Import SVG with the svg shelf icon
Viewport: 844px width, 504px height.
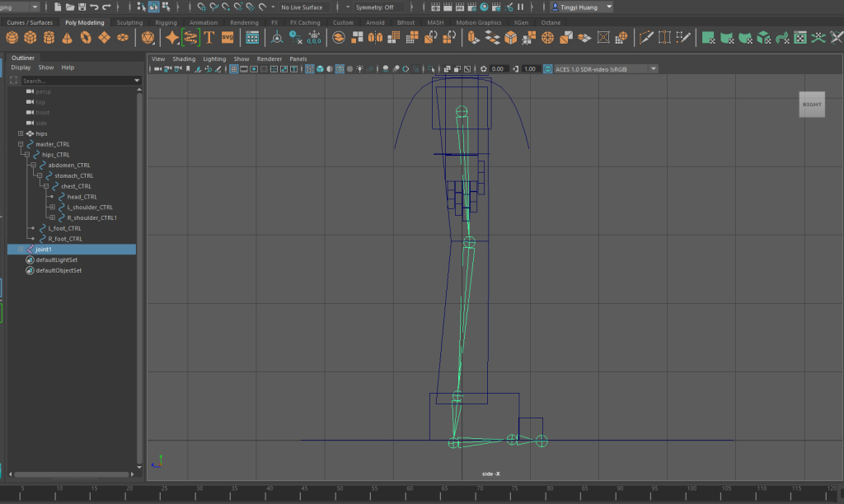click(227, 38)
